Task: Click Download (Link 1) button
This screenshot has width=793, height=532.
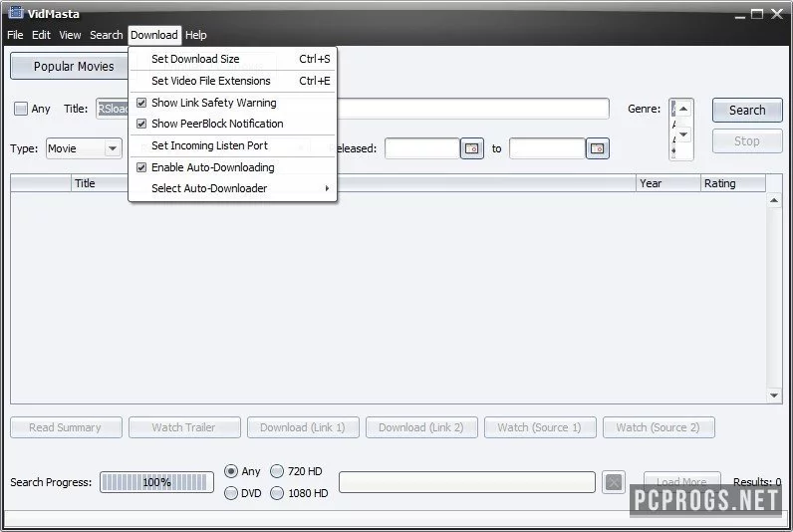Action: [x=303, y=427]
